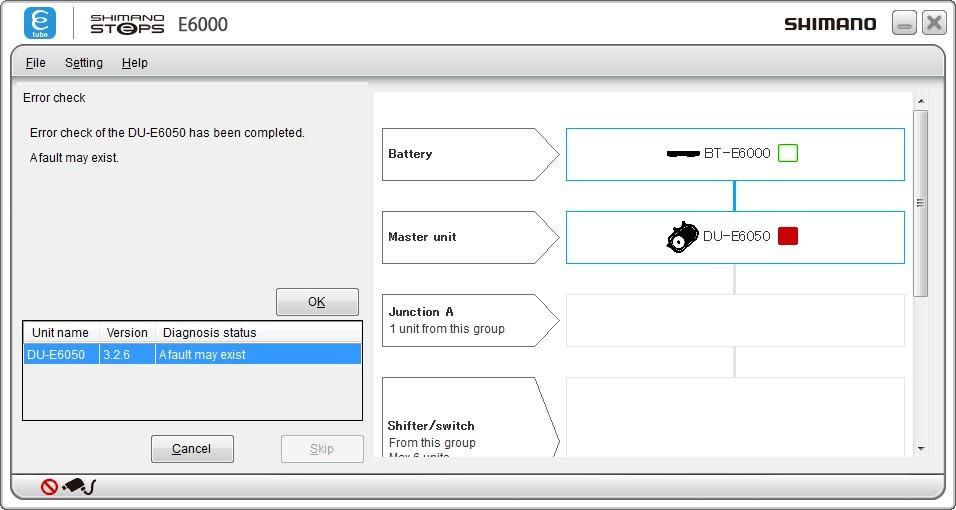Screen dimensions: 956x510
Task: Click the 'A fault may exist.' message text
Action: point(74,158)
